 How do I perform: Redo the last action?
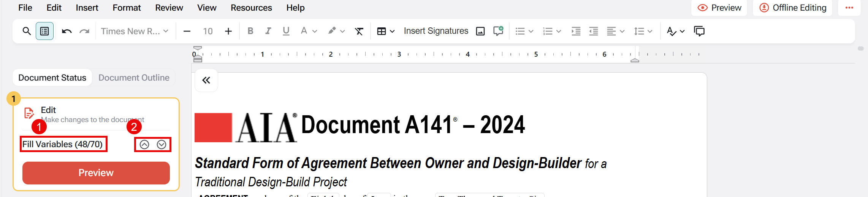[x=84, y=31]
